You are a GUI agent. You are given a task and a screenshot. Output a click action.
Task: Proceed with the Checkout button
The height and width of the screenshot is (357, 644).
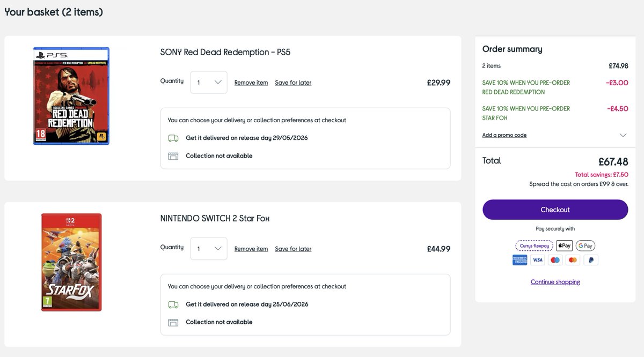[x=555, y=210]
